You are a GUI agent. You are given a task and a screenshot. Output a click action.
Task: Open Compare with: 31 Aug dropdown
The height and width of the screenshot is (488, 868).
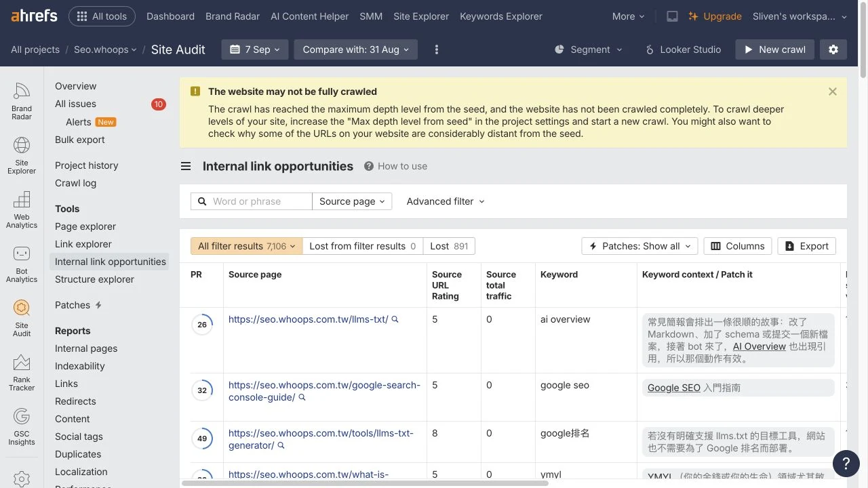pyautogui.click(x=356, y=49)
